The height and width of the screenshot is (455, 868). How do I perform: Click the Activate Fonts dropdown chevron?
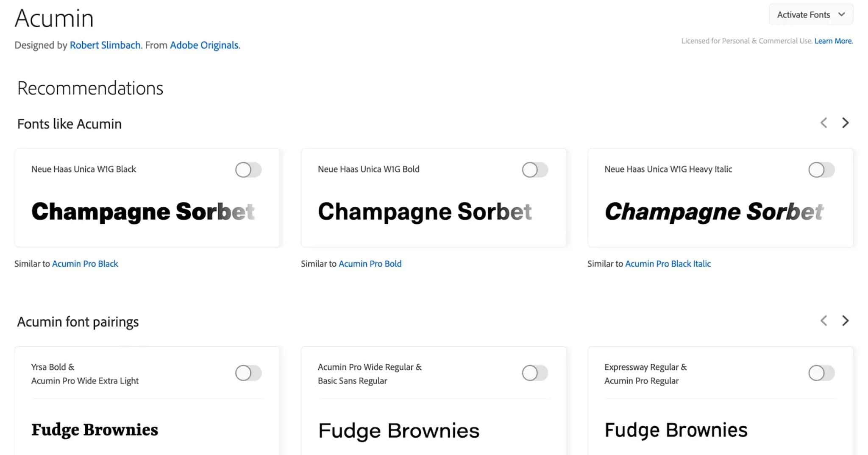pyautogui.click(x=841, y=14)
